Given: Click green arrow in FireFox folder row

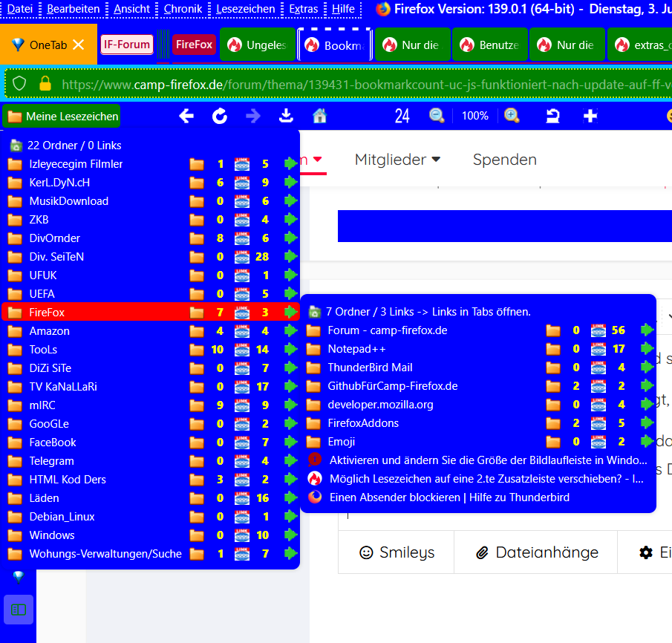Looking at the screenshot, I should pyautogui.click(x=290, y=312).
